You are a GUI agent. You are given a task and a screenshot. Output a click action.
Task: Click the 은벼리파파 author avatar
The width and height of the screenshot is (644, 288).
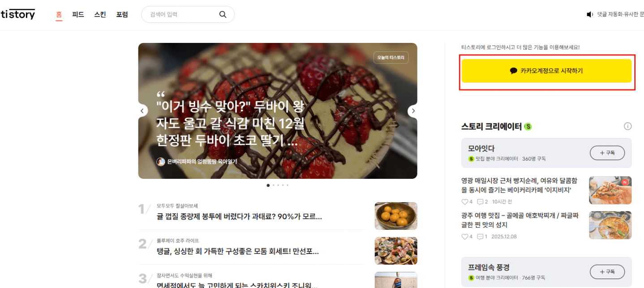[161, 162]
